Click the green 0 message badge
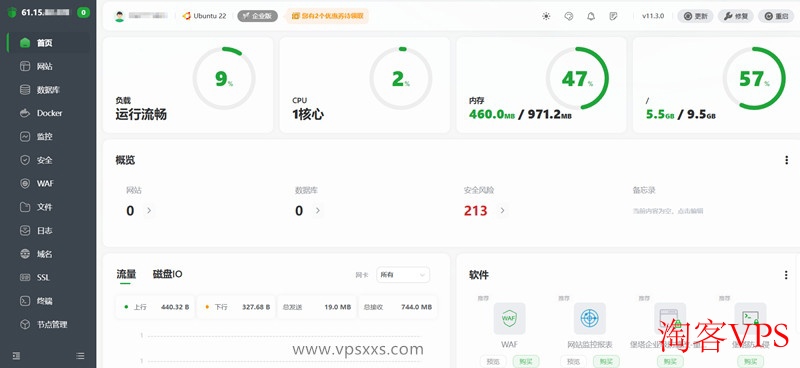The width and height of the screenshot is (800, 368). coord(83,13)
